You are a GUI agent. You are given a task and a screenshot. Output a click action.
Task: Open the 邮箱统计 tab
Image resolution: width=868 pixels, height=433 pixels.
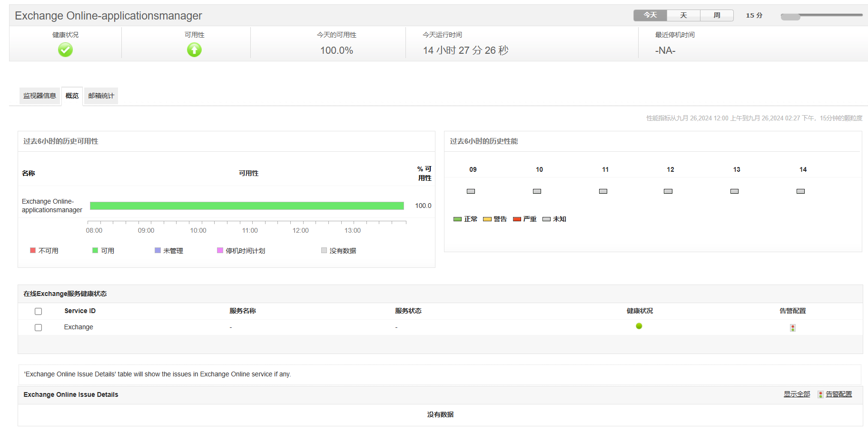click(101, 96)
